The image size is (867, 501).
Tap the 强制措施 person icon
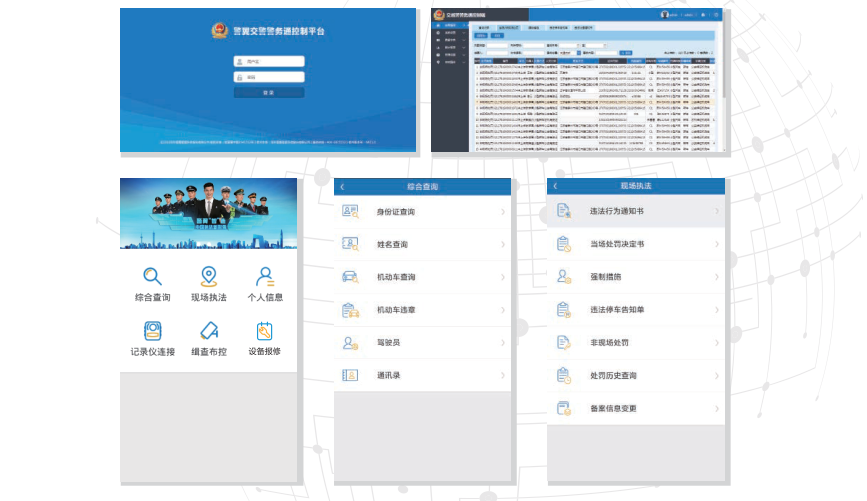(563, 276)
